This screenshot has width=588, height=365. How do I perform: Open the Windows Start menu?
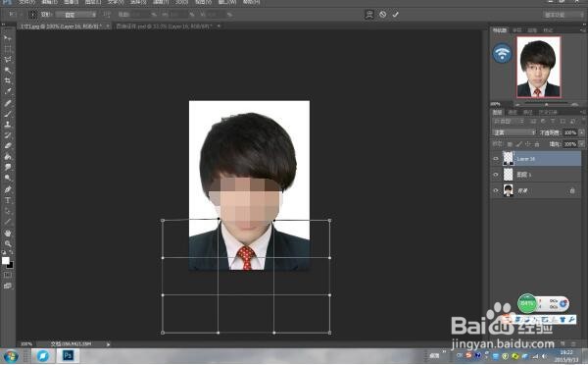[x=10, y=355]
